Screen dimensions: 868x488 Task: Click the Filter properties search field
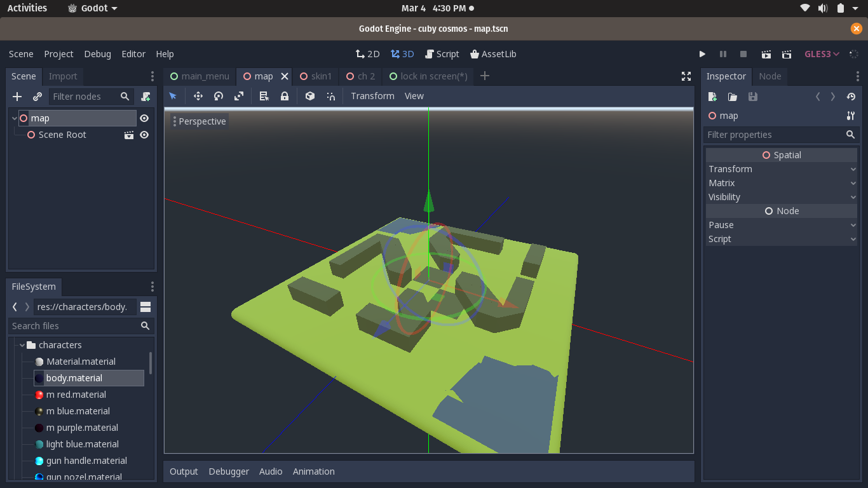tap(774, 135)
